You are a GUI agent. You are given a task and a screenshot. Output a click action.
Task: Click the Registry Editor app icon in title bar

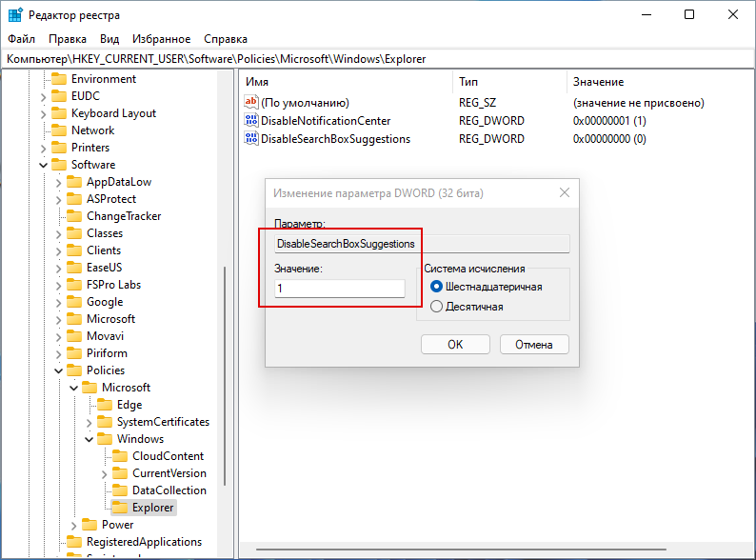[15, 15]
